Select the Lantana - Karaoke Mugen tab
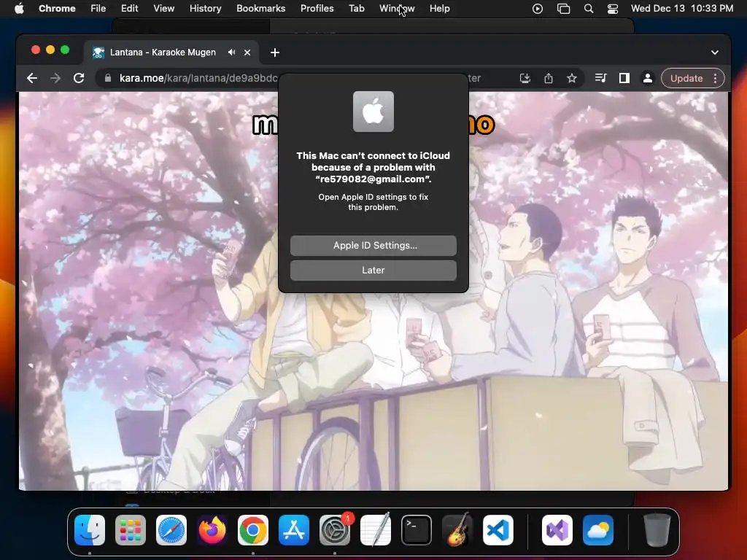 (171, 52)
